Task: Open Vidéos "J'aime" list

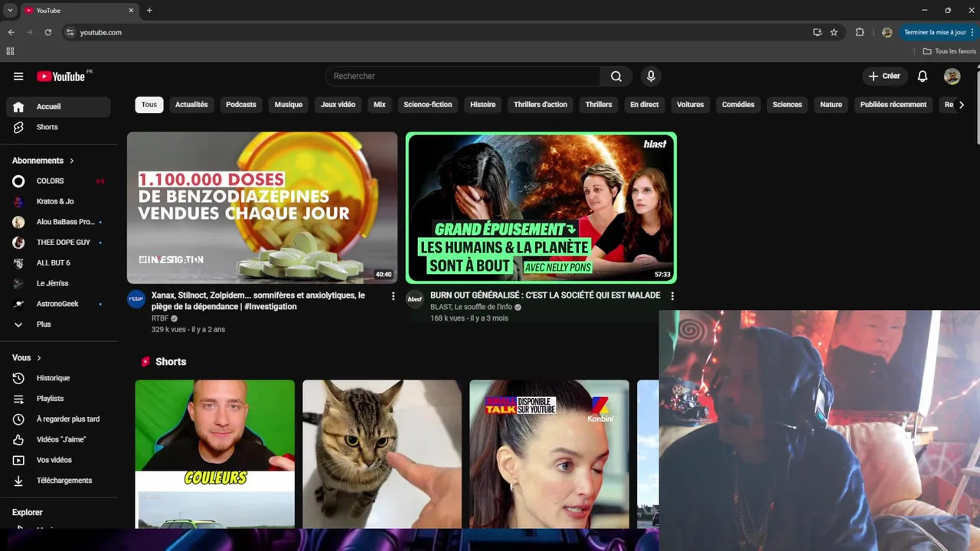Action: point(58,439)
